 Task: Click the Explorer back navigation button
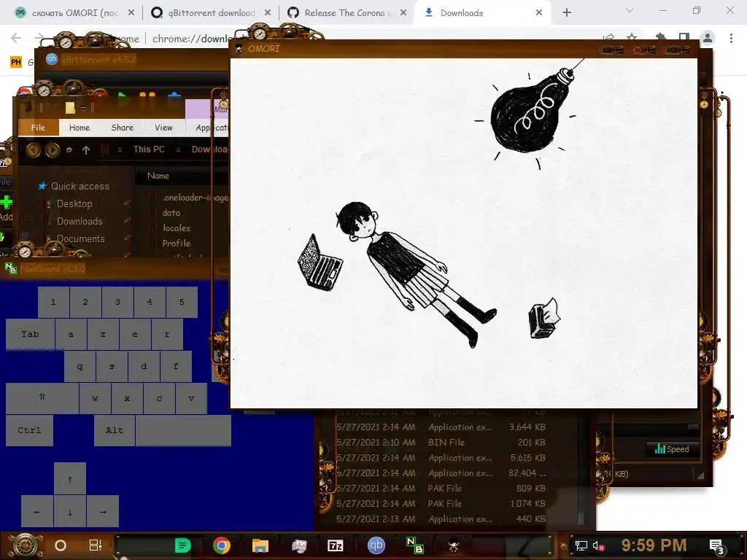click(33, 150)
